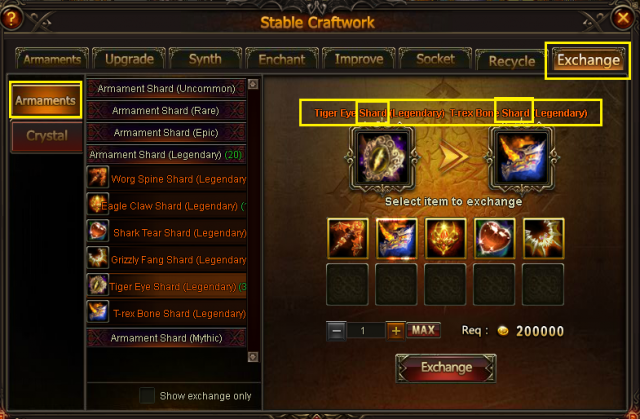The height and width of the screenshot is (419, 640).
Task: Set quantity with the MAX button
Action: 423,330
